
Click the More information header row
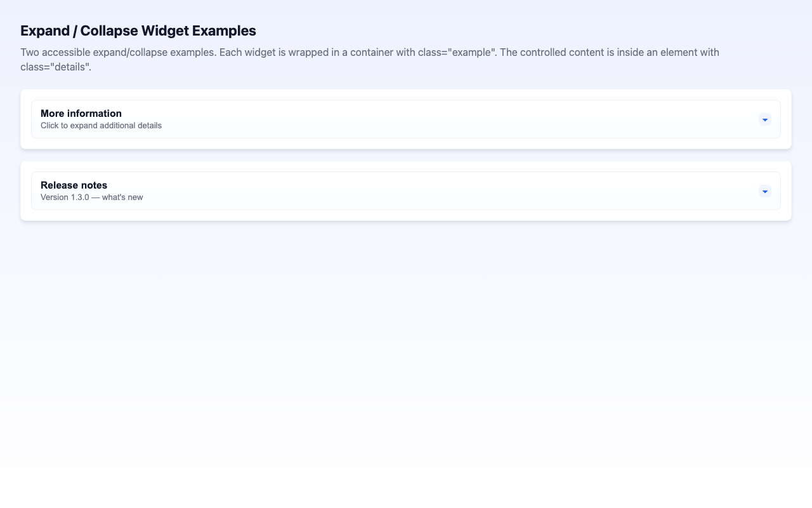coord(406,119)
